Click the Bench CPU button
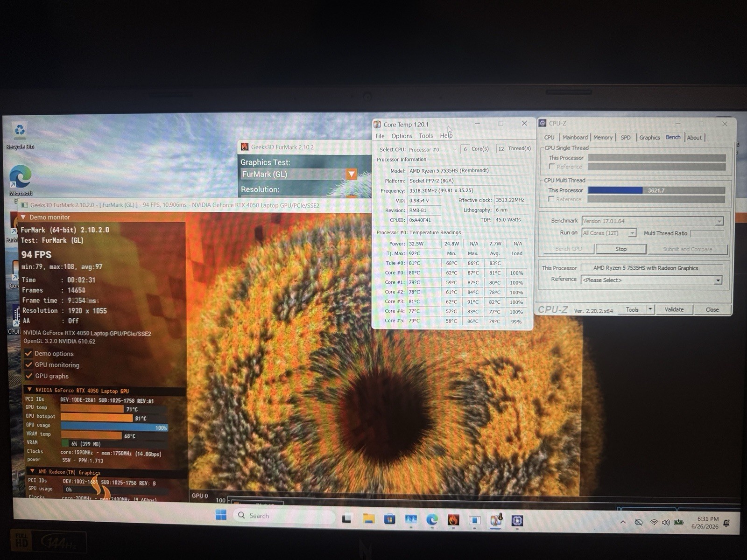This screenshot has height=560, width=747. pos(568,249)
